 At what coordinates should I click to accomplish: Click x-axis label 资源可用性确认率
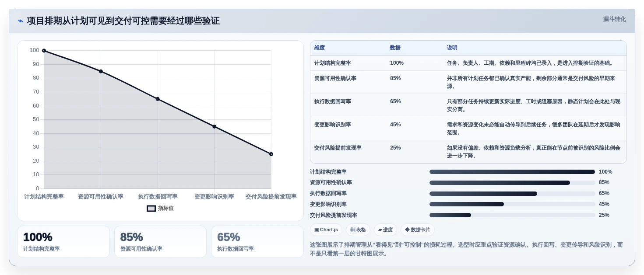click(x=101, y=197)
